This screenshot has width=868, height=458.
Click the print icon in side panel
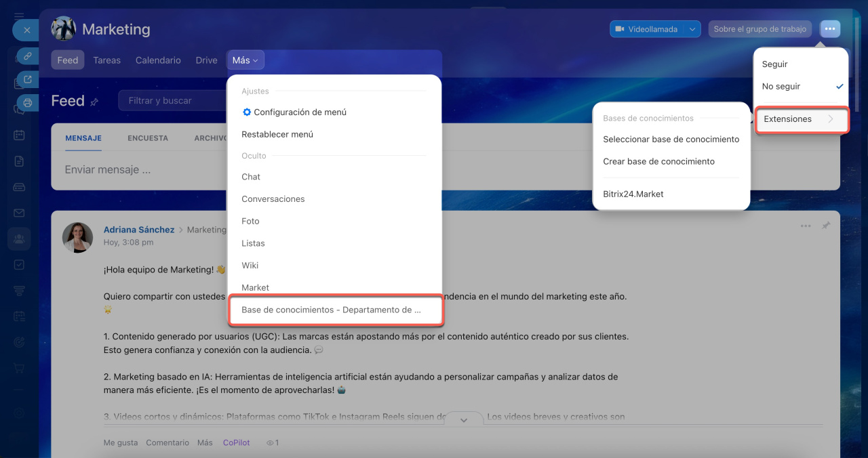click(28, 103)
